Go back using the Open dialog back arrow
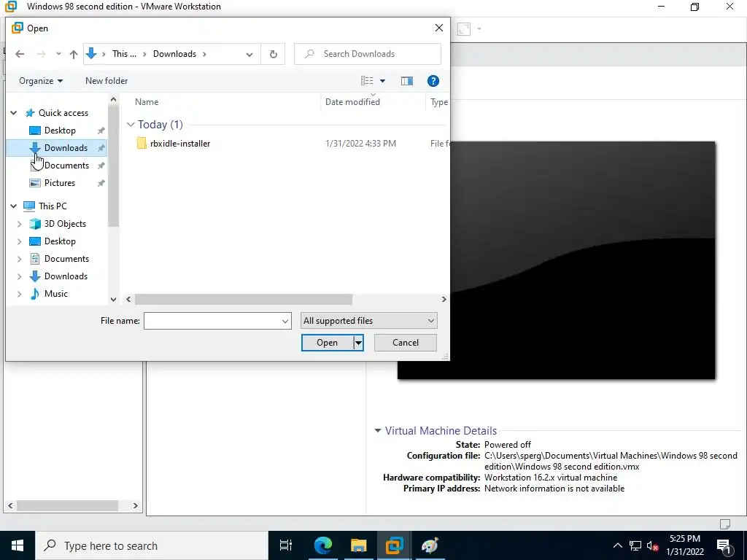Screen dimensions: 747x560 (x=20, y=54)
